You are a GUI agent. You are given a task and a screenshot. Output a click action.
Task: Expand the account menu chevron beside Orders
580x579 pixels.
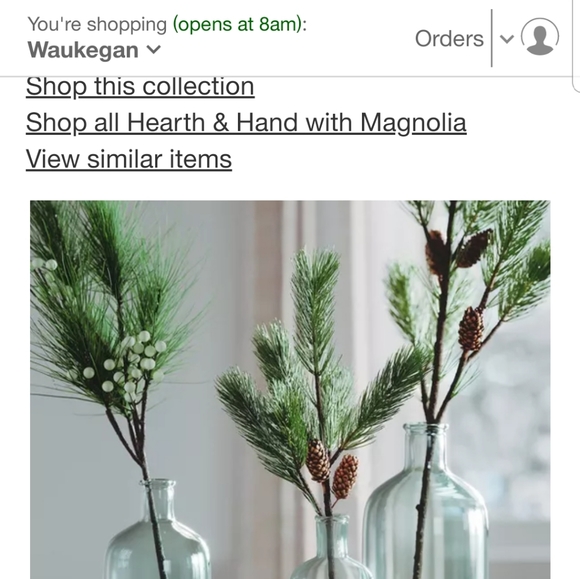(x=506, y=38)
